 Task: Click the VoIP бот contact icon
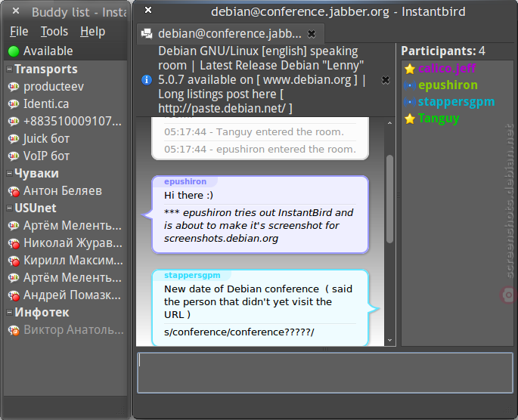tap(14, 156)
